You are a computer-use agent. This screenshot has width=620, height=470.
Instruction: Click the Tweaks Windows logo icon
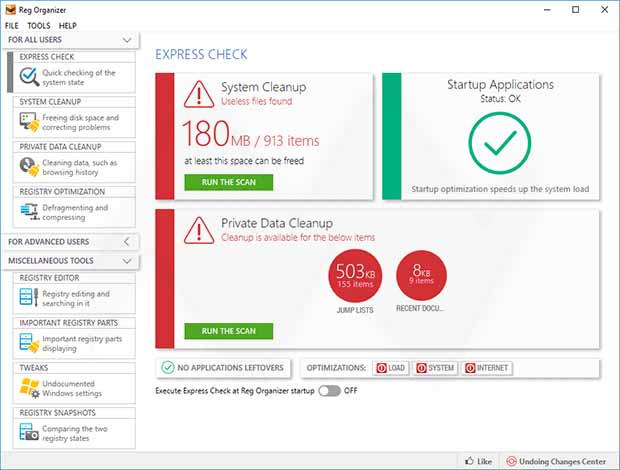point(29,387)
